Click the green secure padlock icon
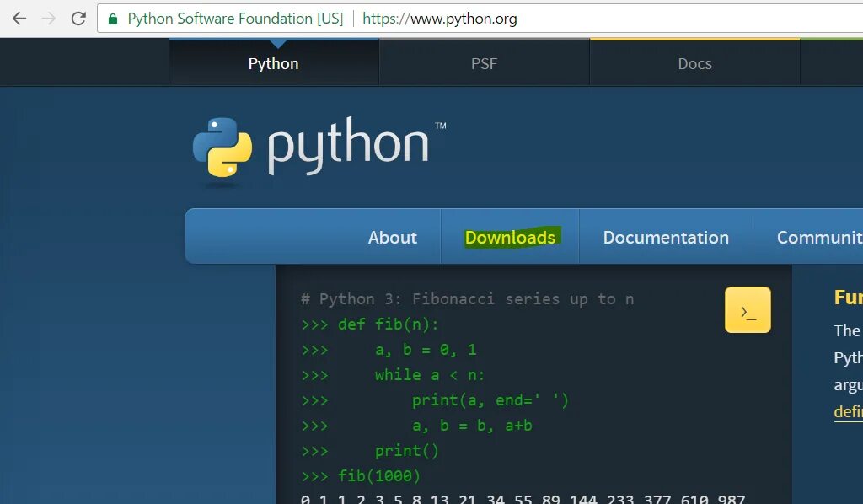Screen dimensions: 863x504 [x=113, y=19]
